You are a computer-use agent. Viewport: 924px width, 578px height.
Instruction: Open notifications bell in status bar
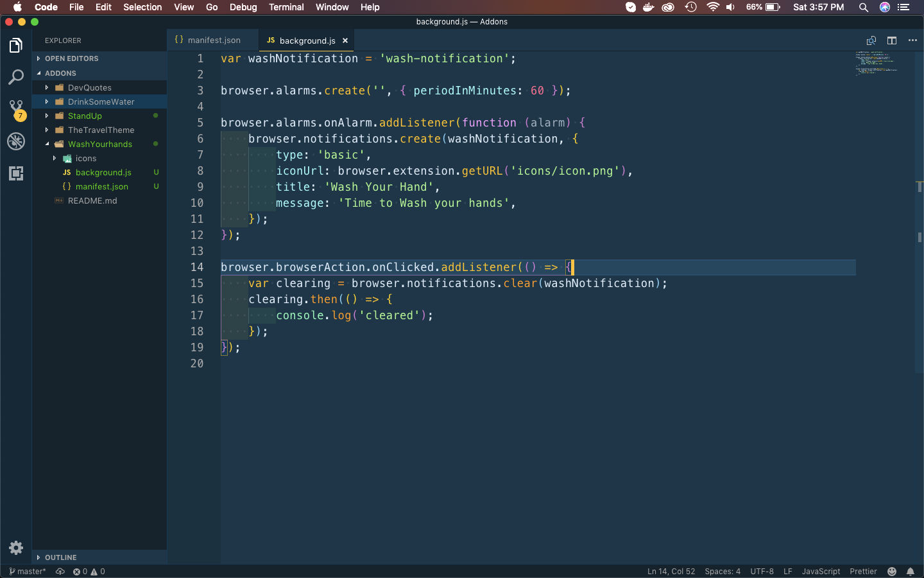(911, 572)
